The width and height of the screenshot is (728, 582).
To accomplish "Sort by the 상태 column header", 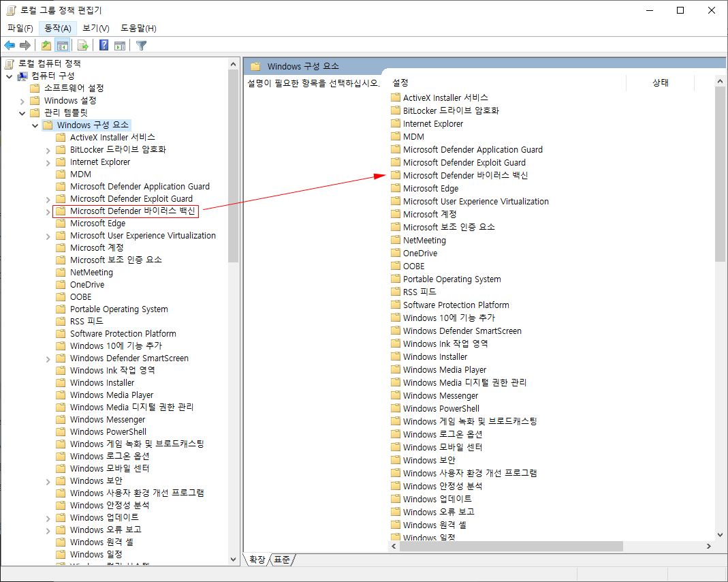I will (x=660, y=82).
